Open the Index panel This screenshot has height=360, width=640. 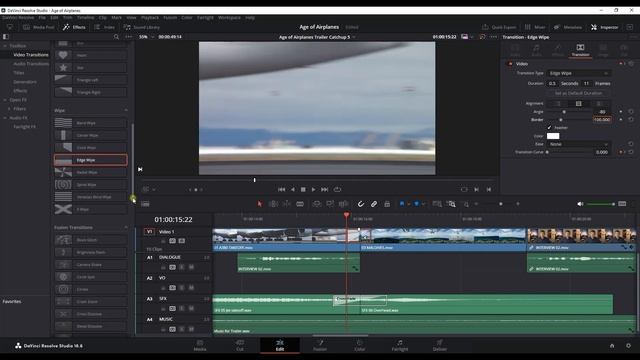tap(104, 27)
